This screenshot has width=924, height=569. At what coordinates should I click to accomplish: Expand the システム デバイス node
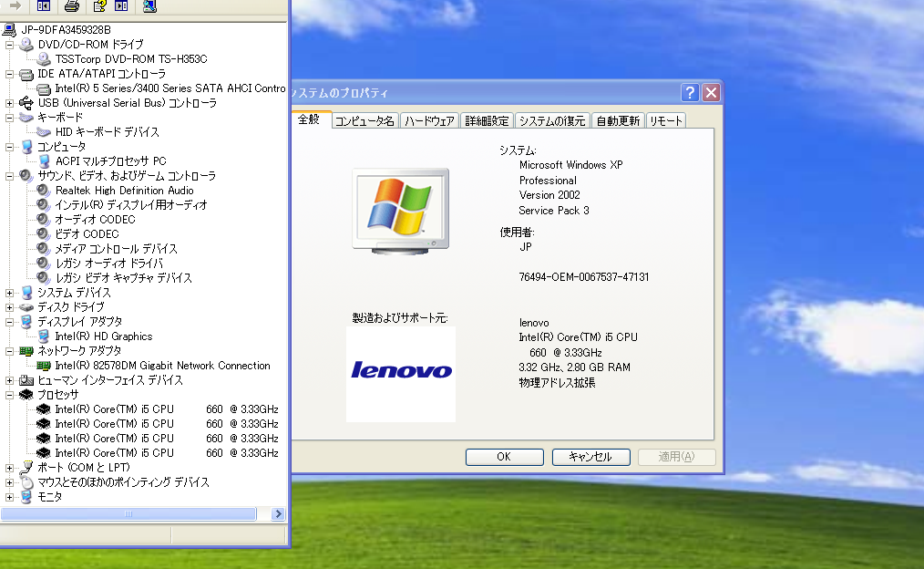pyautogui.click(x=9, y=293)
